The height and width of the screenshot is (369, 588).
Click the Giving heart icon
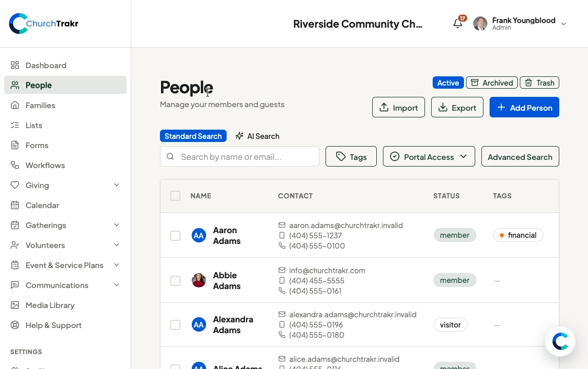15,185
